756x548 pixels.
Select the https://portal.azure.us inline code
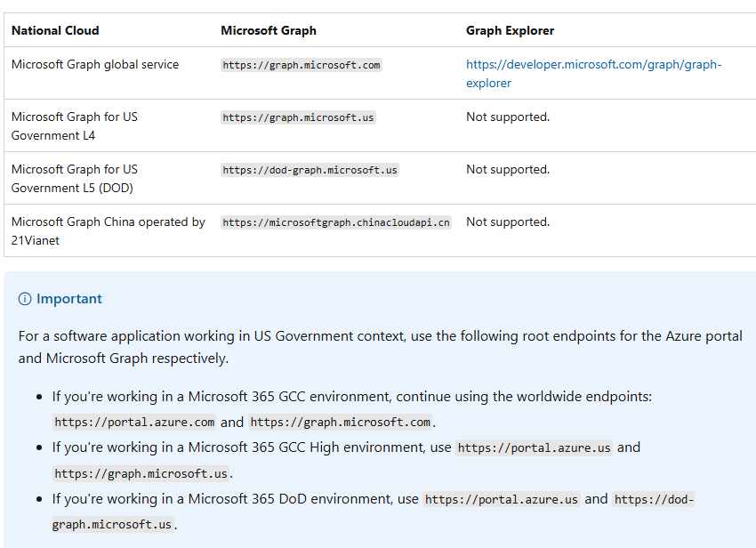pyautogui.click(x=535, y=447)
